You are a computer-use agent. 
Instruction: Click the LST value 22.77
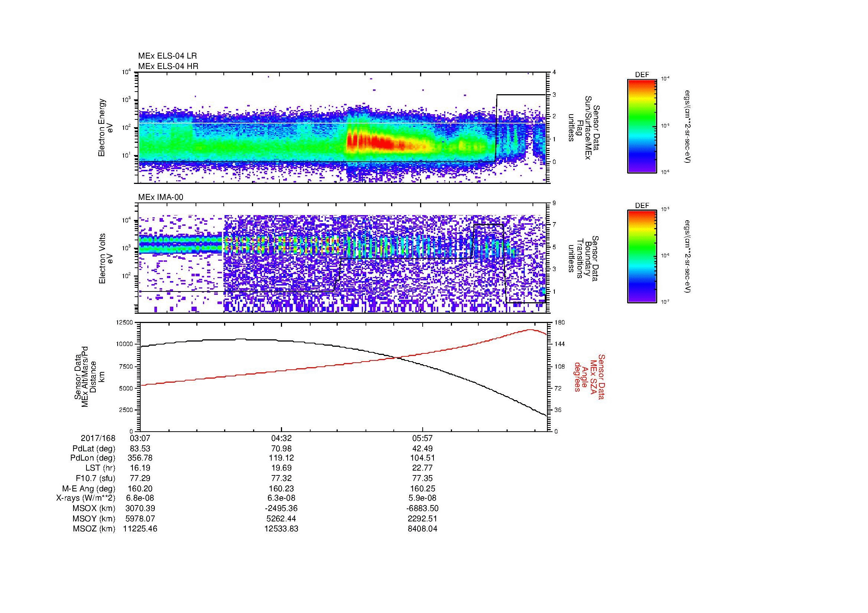coord(423,468)
